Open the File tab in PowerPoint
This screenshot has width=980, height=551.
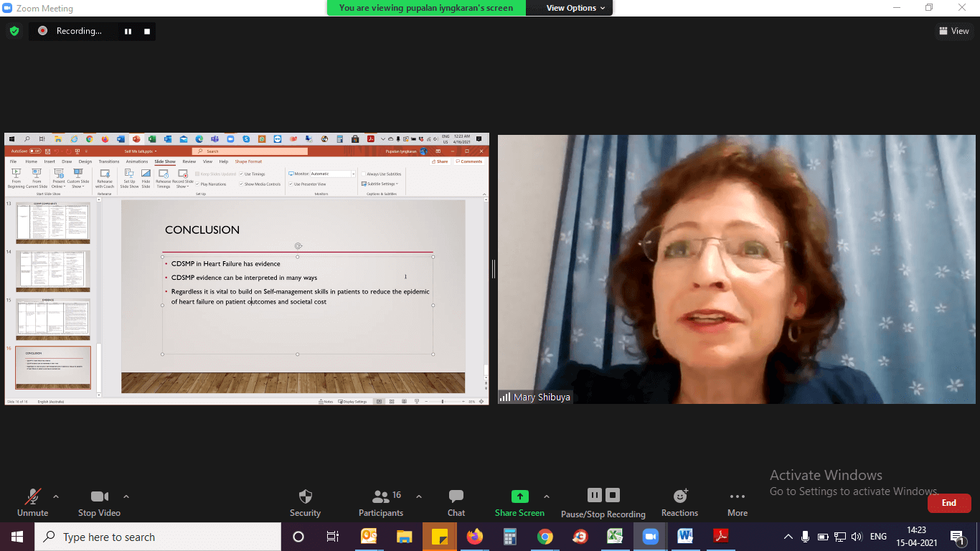point(13,161)
